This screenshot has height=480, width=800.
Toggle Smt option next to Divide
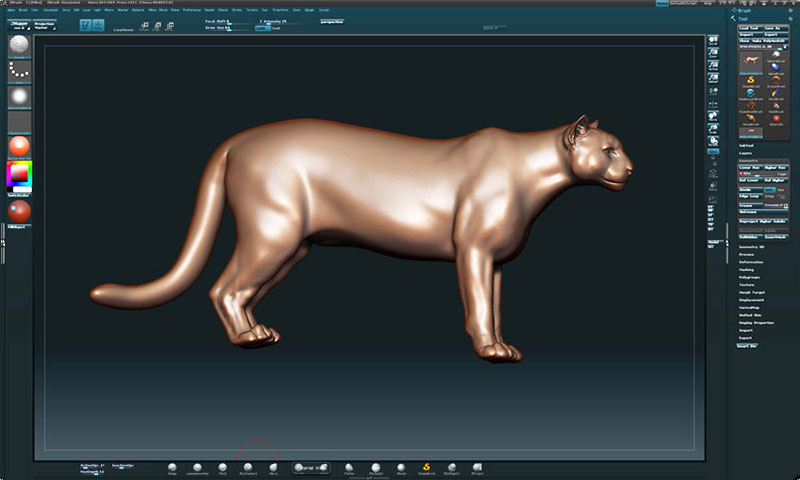coord(769,190)
